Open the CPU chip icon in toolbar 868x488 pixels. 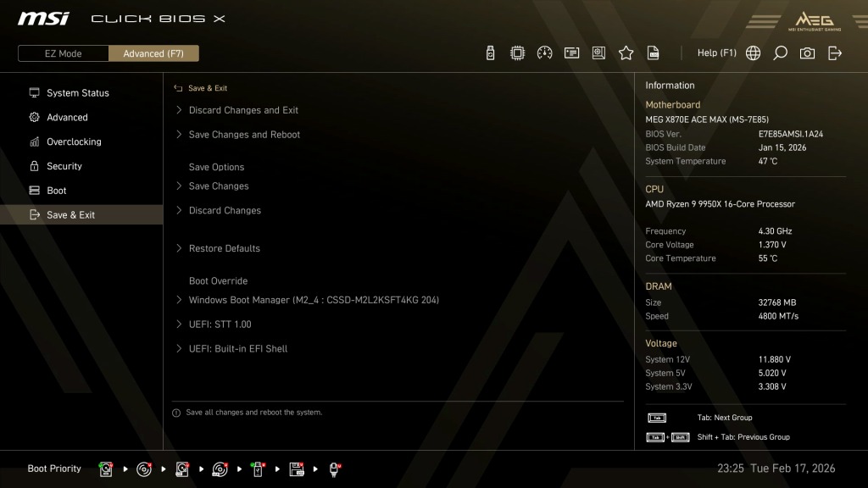pos(517,53)
